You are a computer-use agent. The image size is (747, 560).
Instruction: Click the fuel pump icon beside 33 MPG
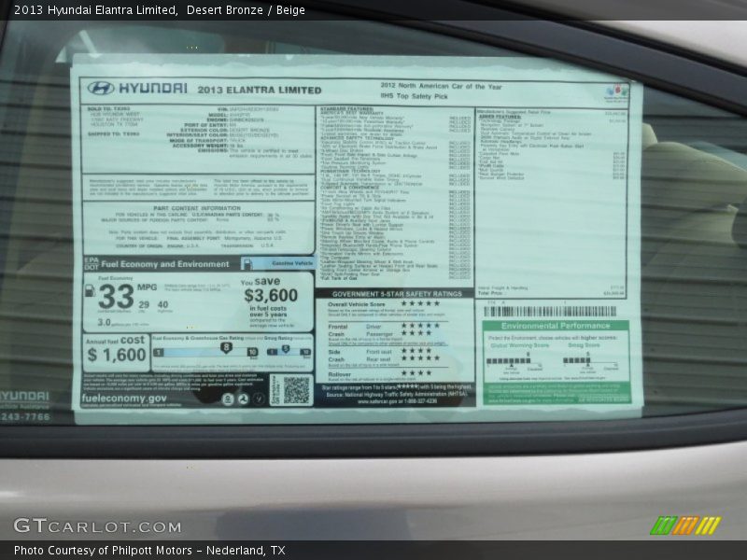tap(91, 292)
